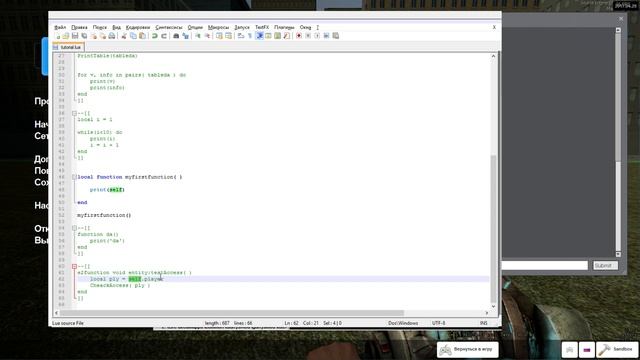Open the Поиск menu
This screenshot has width=640, height=360.
point(100,27)
